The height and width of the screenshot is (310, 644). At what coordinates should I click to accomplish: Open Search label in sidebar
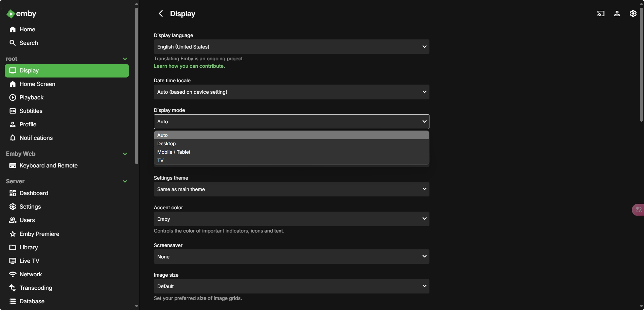(x=29, y=43)
